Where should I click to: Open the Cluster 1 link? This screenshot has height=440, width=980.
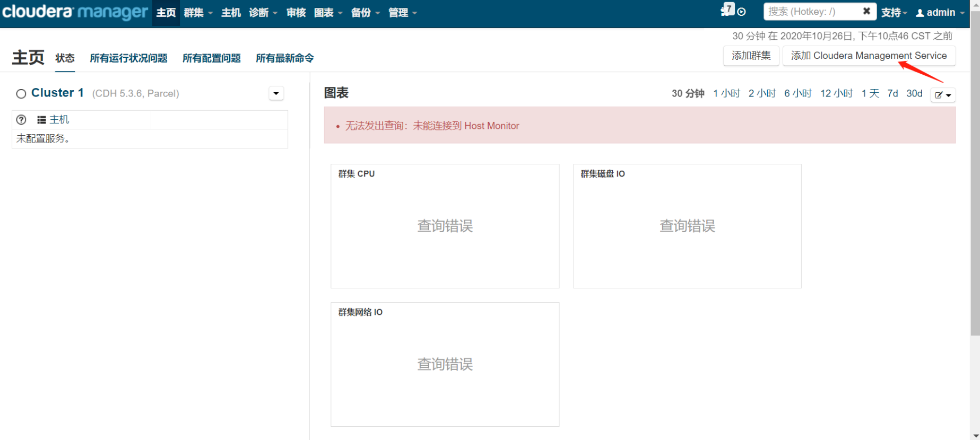(57, 93)
